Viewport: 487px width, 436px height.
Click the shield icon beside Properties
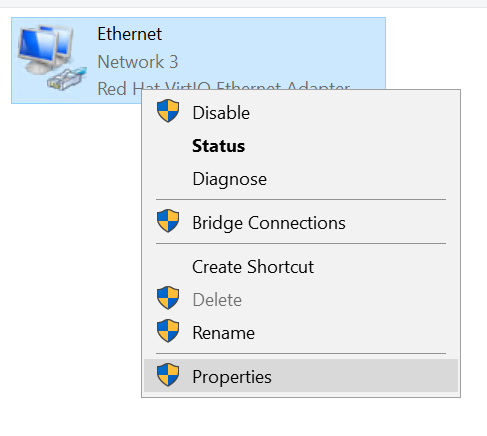click(x=168, y=375)
